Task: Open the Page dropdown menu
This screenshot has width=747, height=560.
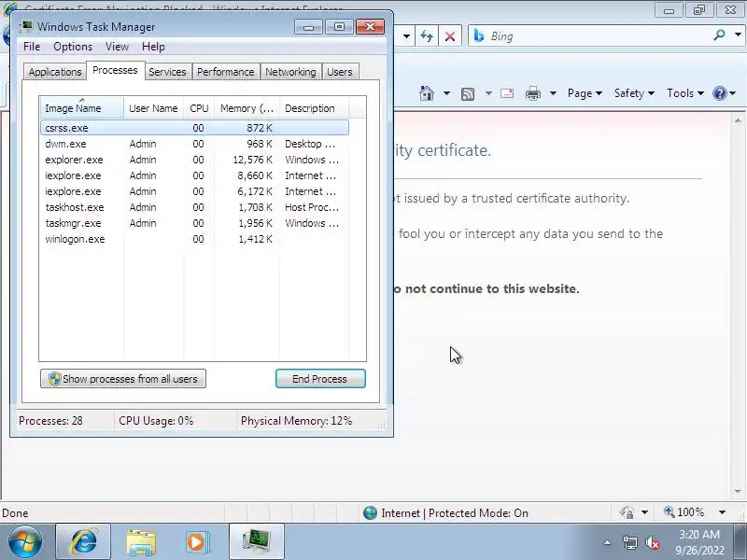Action: (585, 93)
